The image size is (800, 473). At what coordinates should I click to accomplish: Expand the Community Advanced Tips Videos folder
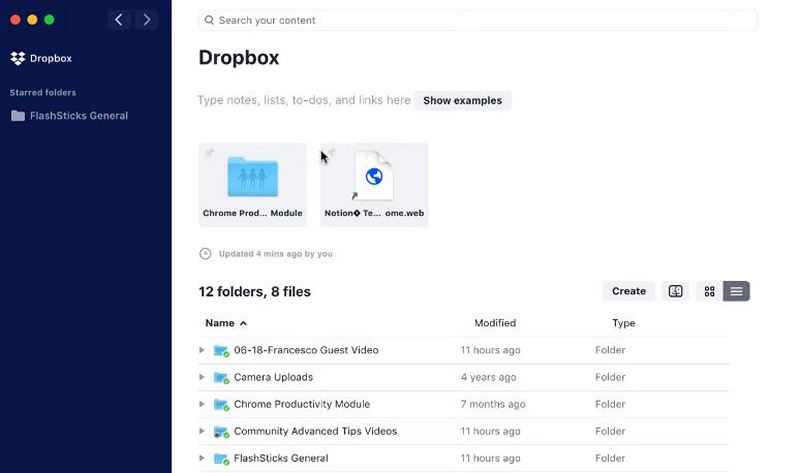pyautogui.click(x=202, y=431)
